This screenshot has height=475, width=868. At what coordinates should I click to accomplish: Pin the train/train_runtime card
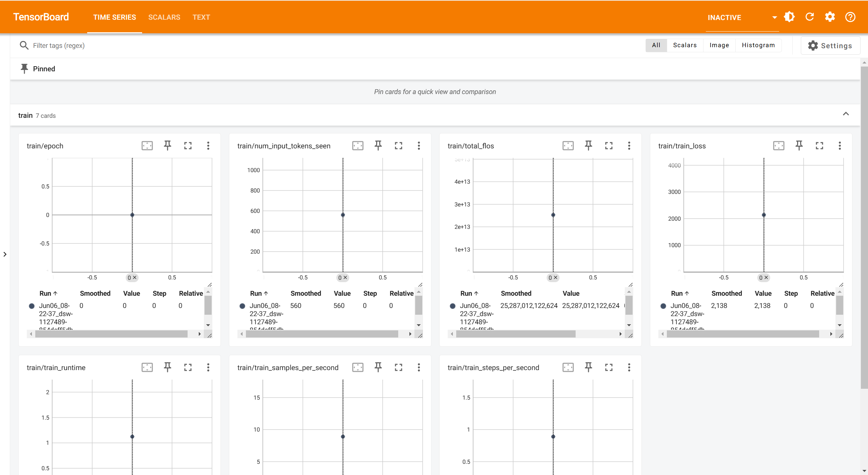coord(168,367)
